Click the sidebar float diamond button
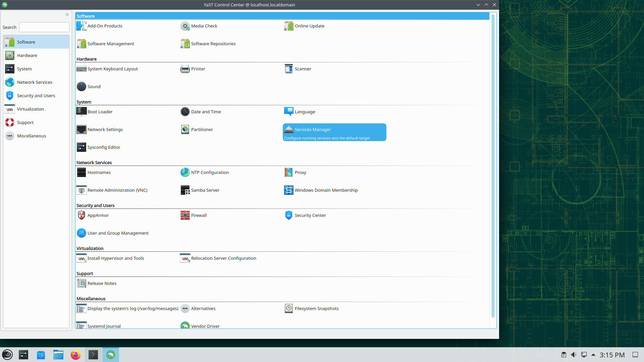 coord(67,14)
